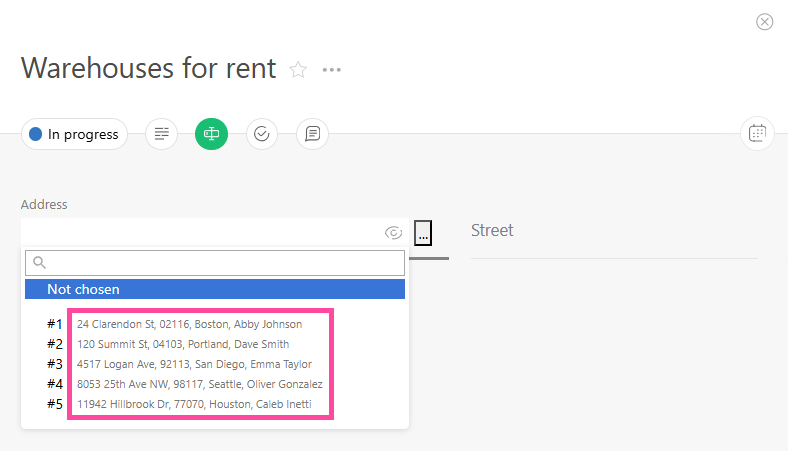Viewport: 788px width, 451px height.
Task: Open the three-dot more options menu beside title
Action: pyautogui.click(x=332, y=70)
